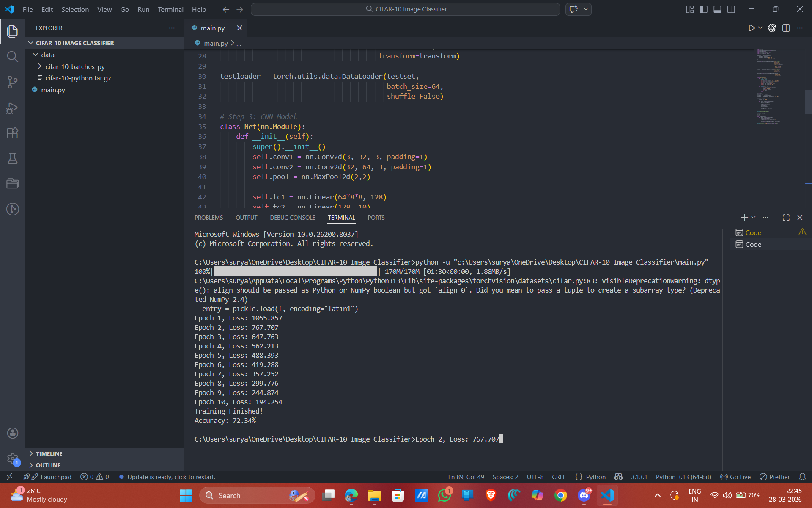812x508 pixels.
Task: Close the main.py editor tab
Action: tap(239, 28)
